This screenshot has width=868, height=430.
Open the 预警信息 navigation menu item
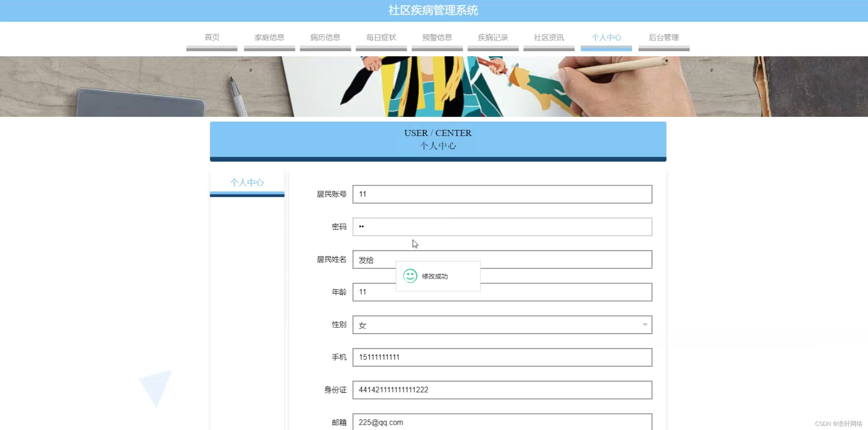click(x=437, y=37)
